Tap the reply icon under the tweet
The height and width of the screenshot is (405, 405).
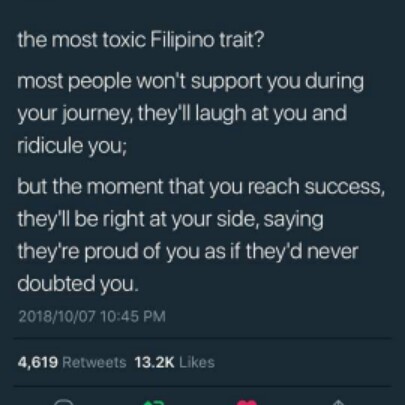click(x=63, y=402)
